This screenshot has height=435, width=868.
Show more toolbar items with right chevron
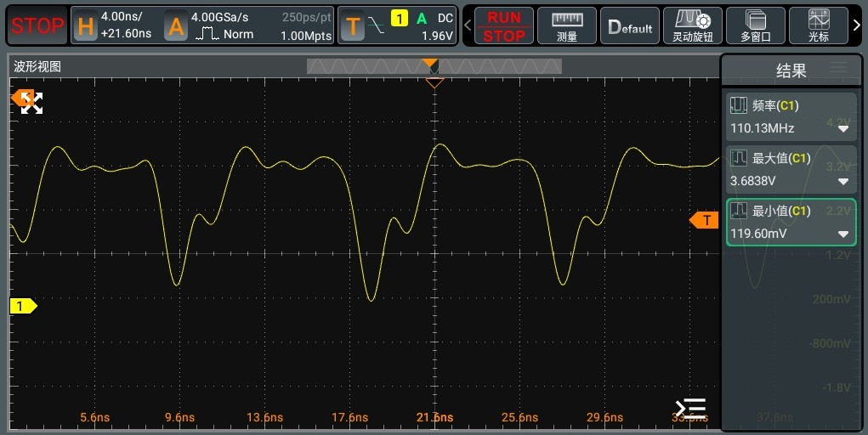[857, 25]
